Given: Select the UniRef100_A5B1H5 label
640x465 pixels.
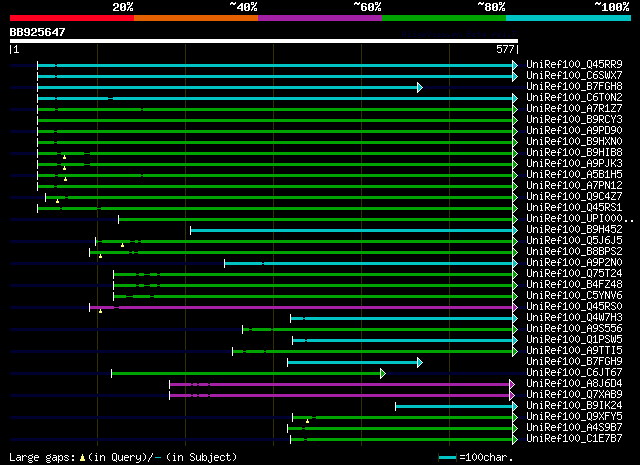Looking at the screenshot, I should pos(574,175).
